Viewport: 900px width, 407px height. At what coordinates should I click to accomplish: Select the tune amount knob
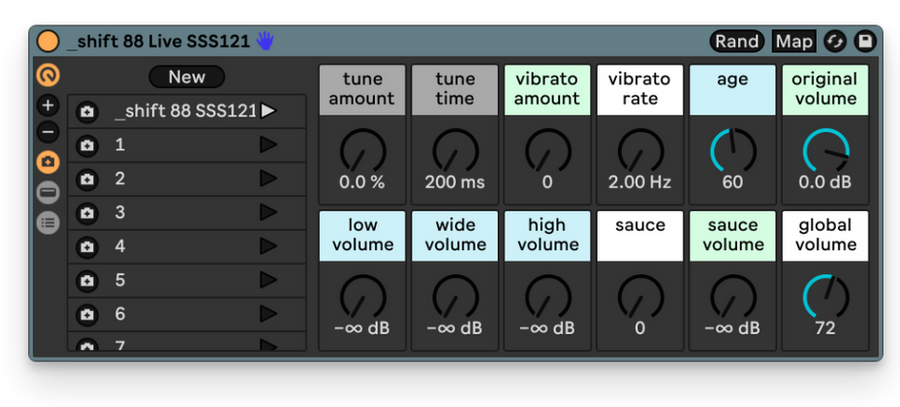[363, 151]
